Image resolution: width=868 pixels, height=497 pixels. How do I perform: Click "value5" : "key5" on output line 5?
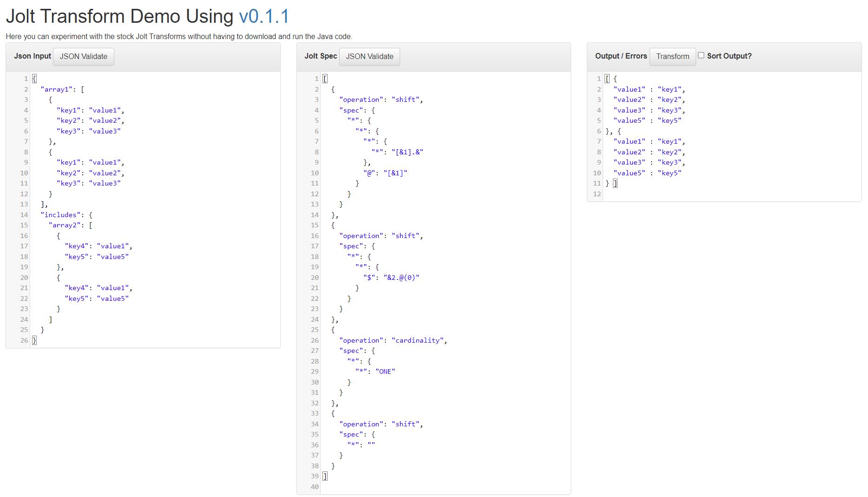click(647, 120)
